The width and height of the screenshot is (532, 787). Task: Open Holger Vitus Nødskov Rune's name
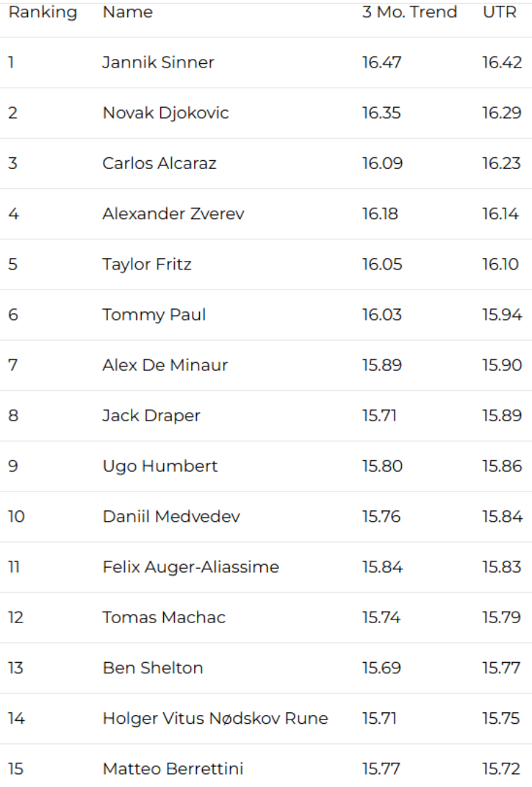tap(215, 718)
